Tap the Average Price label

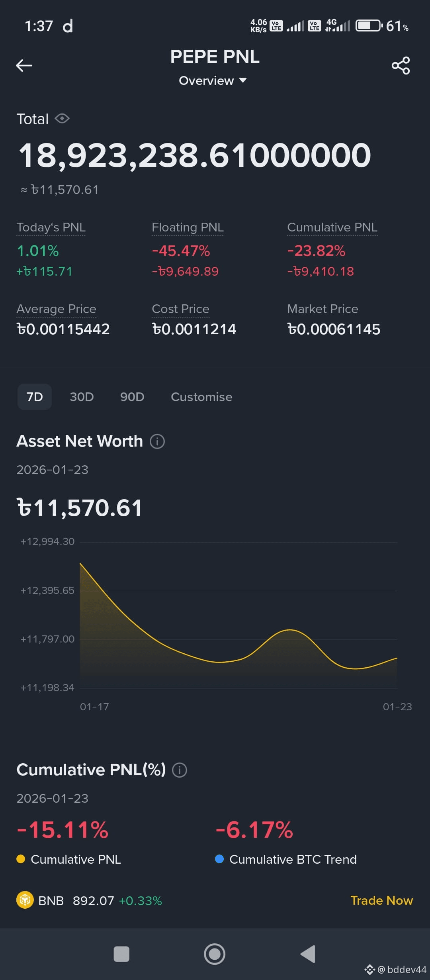point(56,309)
